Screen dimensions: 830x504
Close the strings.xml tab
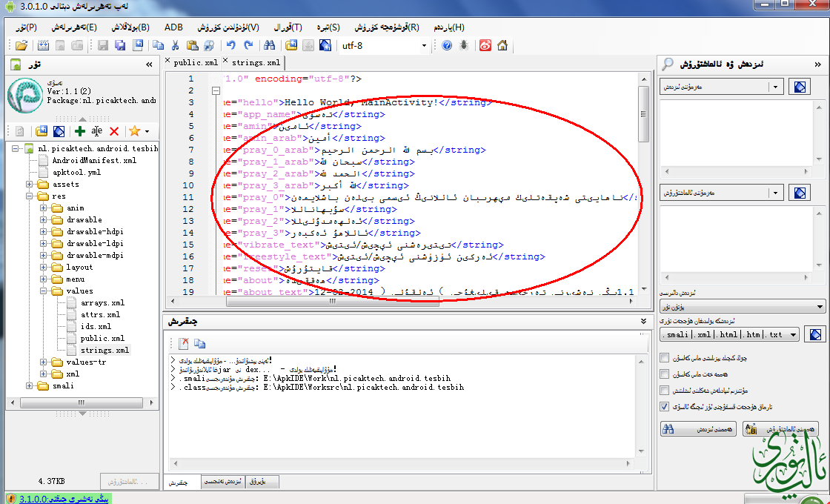225,60
